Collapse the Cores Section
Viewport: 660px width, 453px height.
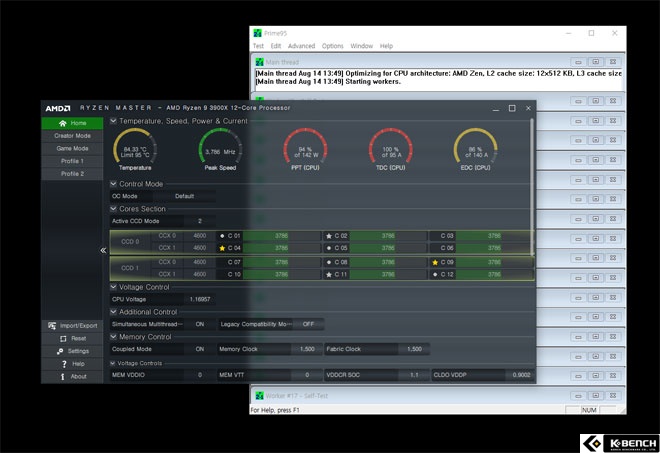(x=113, y=209)
